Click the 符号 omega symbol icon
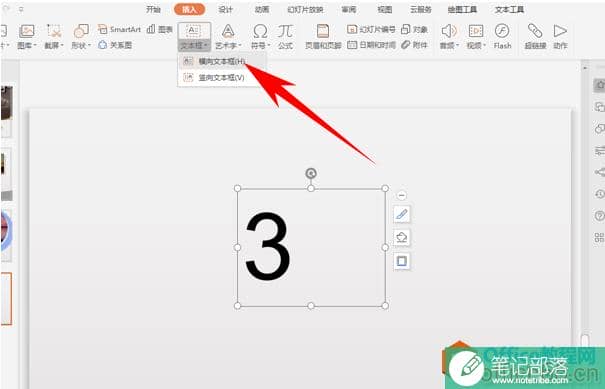605x389 pixels. 260,31
